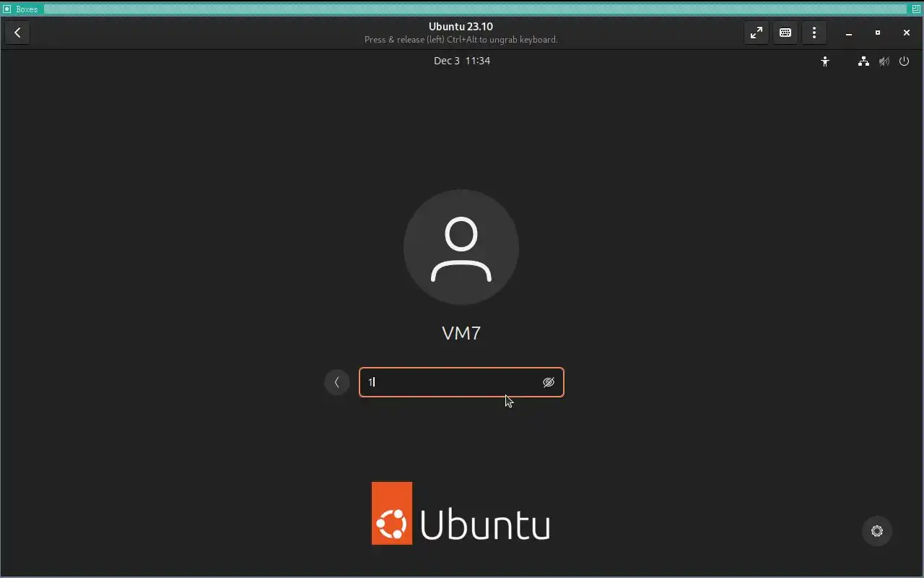The width and height of the screenshot is (924, 578).
Task: Close the Boxes window
Action: point(907,33)
